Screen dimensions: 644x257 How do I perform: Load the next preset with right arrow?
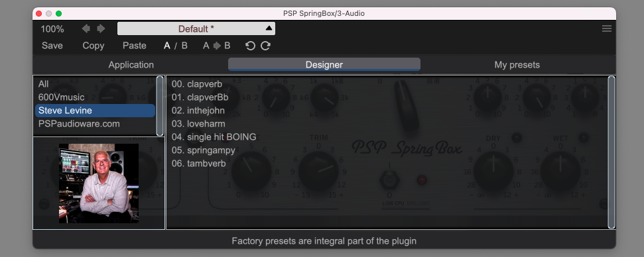click(x=101, y=28)
